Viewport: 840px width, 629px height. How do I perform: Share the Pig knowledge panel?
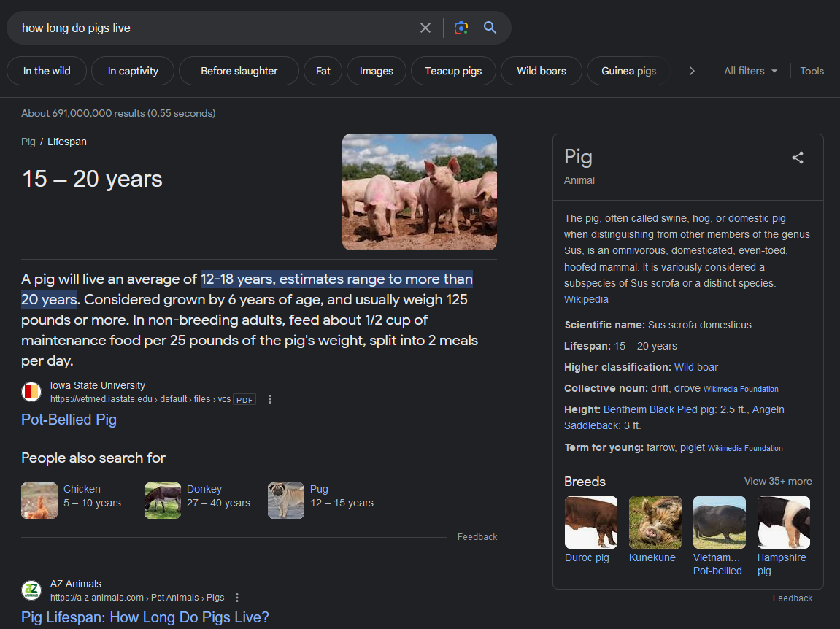[798, 158]
